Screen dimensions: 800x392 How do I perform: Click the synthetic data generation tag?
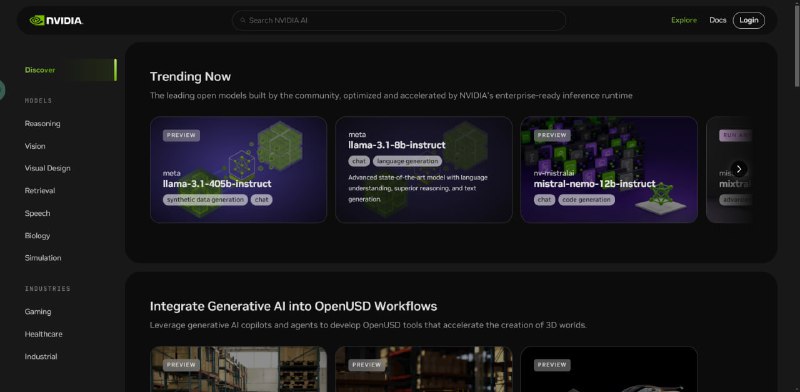point(205,200)
